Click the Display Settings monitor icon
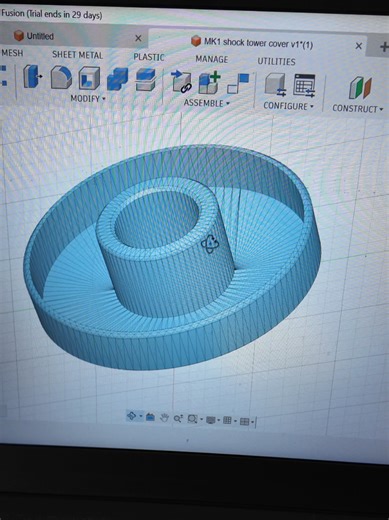 pos(211,420)
